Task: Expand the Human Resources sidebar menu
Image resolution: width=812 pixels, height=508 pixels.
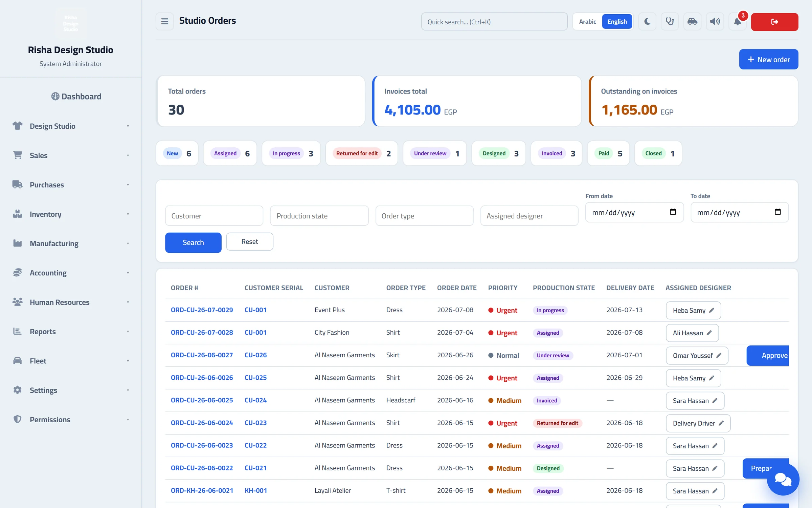Action: coord(71,302)
